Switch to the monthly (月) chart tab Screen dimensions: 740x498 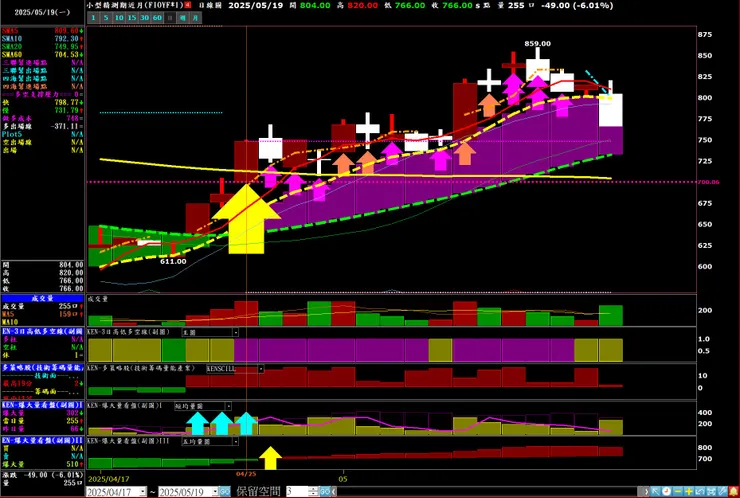click(x=196, y=18)
